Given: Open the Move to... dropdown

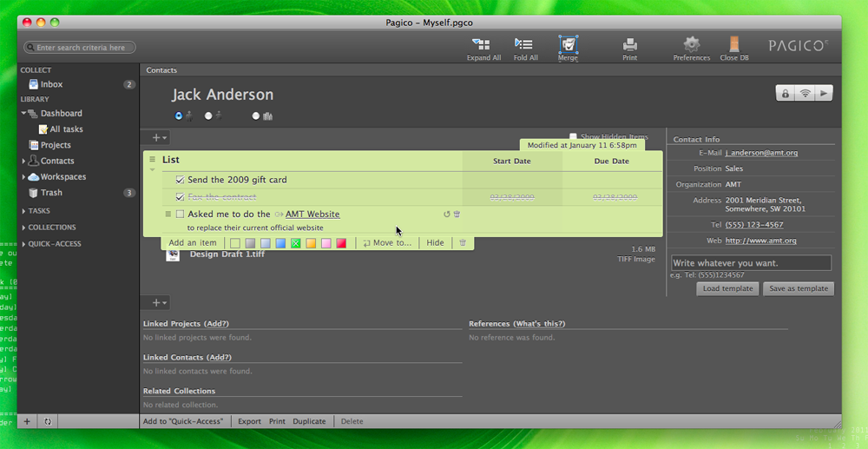Looking at the screenshot, I should click(x=387, y=243).
